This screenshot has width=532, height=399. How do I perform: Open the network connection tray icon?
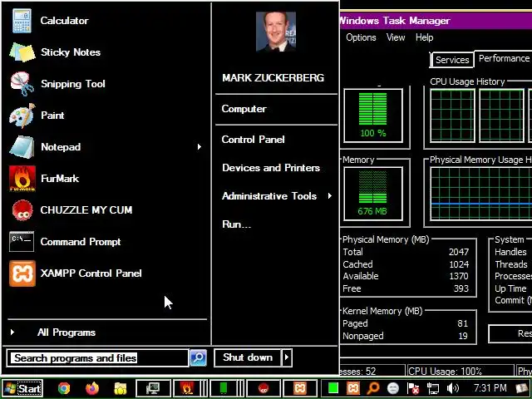tap(433, 388)
